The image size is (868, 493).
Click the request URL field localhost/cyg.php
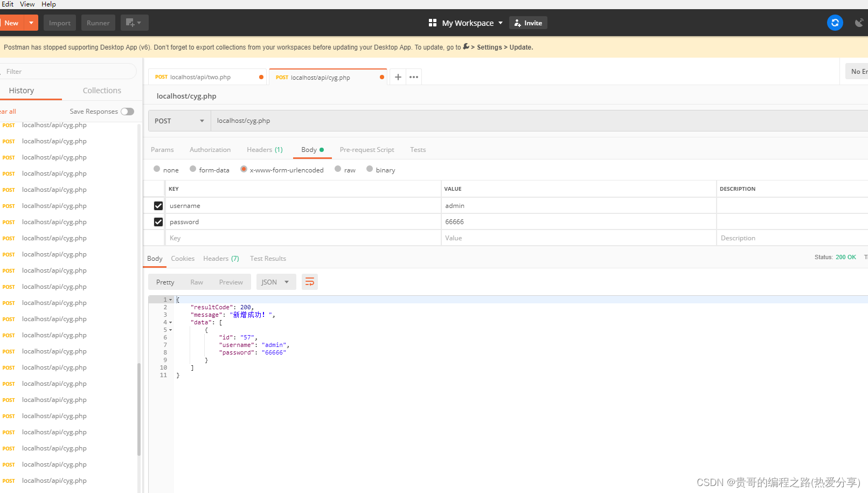[x=539, y=121]
